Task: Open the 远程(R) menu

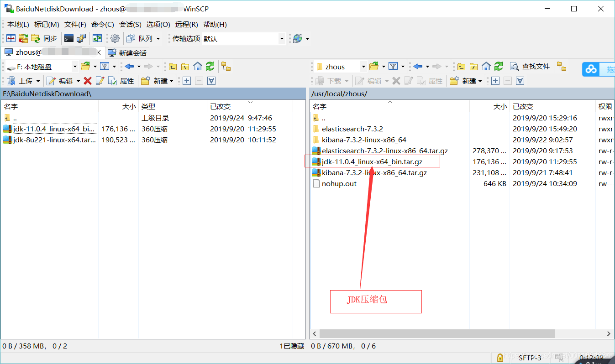Action: click(186, 25)
